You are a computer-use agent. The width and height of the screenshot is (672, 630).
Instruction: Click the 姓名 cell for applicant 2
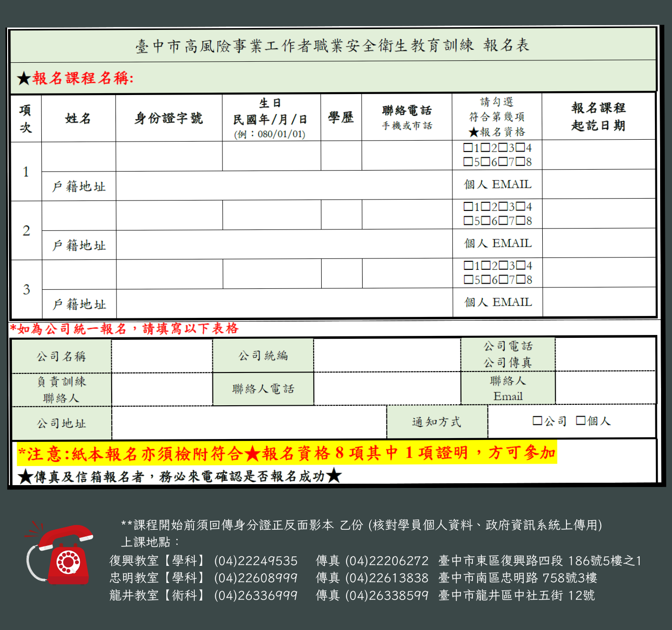coord(79,215)
